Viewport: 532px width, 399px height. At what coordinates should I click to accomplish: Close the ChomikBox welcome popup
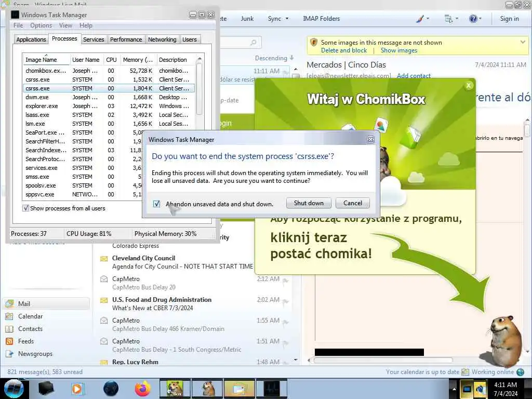point(469,86)
